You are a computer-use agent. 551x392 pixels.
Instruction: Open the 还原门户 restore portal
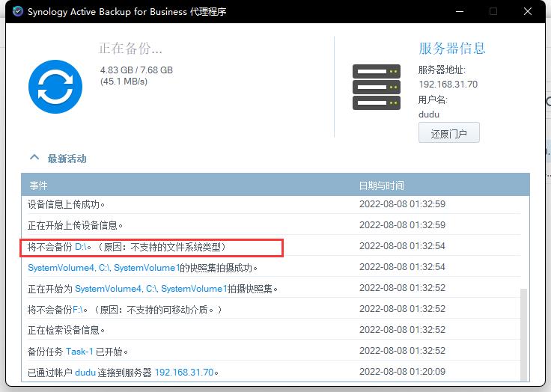448,132
